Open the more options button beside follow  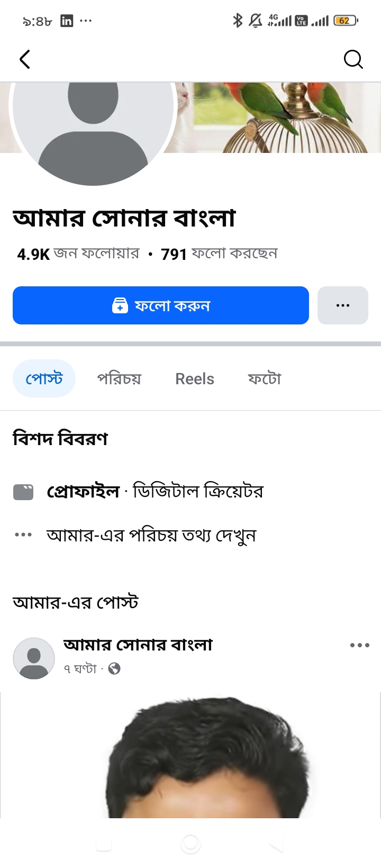(343, 305)
